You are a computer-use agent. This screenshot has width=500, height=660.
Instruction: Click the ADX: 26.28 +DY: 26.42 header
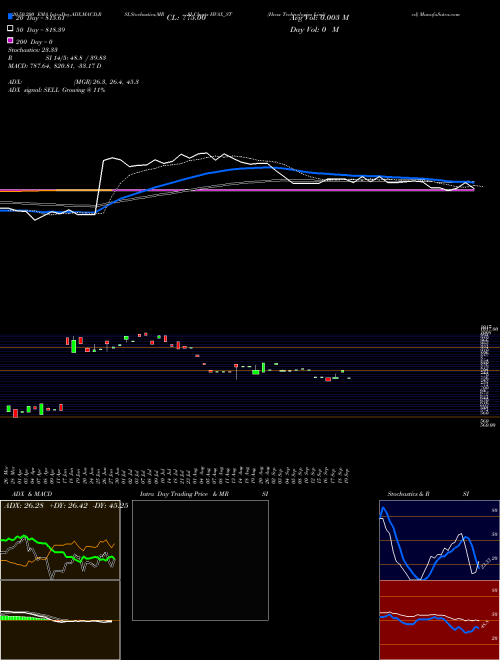coord(66,506)
